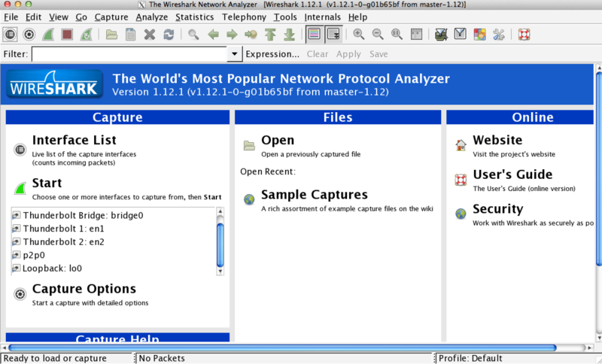The height and width of the screenshot is (364, 602).
Task: Open the Telephony menu
Action: click(x=244, y=17)
